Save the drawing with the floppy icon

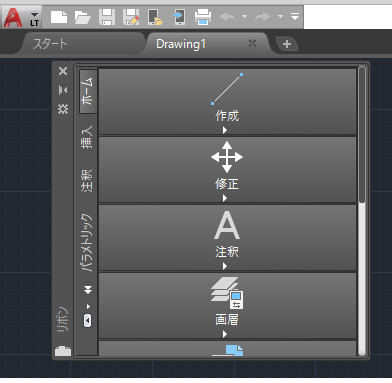pos(107,17)
